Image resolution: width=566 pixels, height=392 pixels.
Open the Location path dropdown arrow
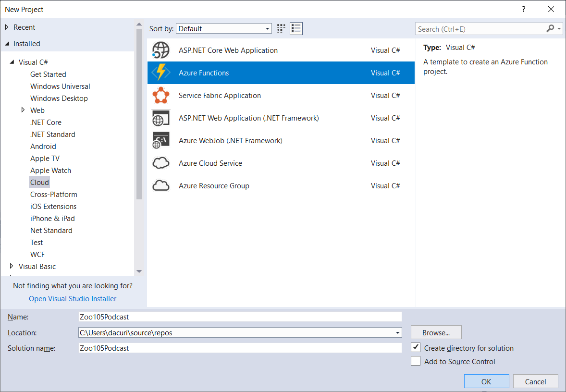[397, 332]
